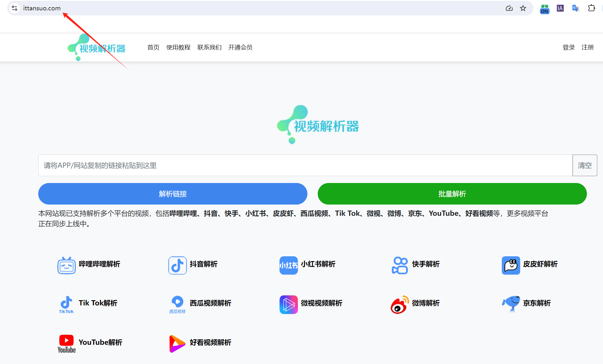The height and width of the screenshot is (364, 603).
Task: Open 微视视频解析 link
Action: click(x=321, y=303)
